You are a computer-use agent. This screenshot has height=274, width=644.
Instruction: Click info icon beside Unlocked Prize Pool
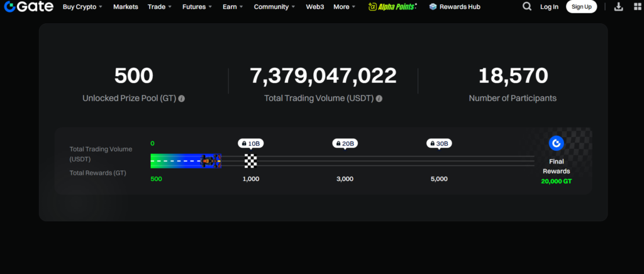[x=182, y=99]
